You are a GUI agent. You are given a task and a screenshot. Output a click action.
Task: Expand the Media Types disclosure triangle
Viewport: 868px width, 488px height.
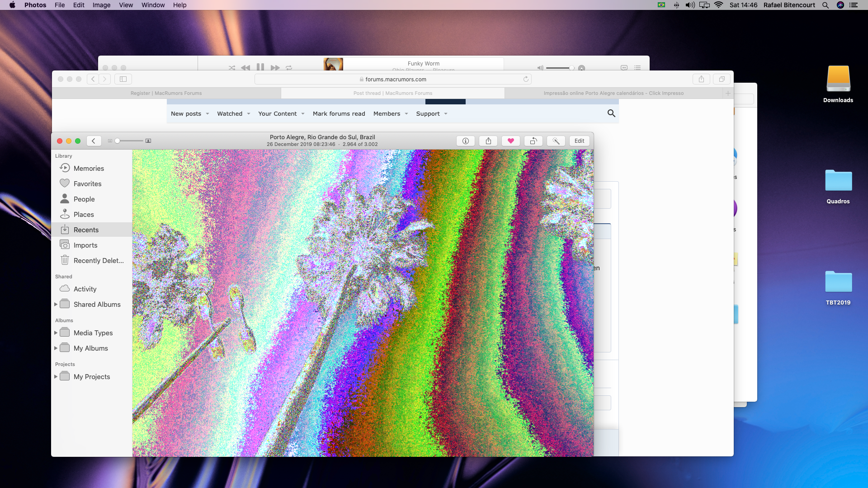coord(56,333)
